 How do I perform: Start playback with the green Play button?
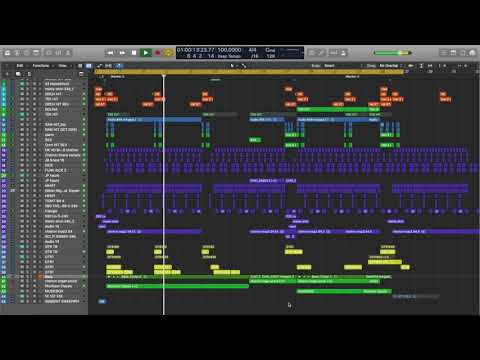pyautogui.click(x=146, y=53)
